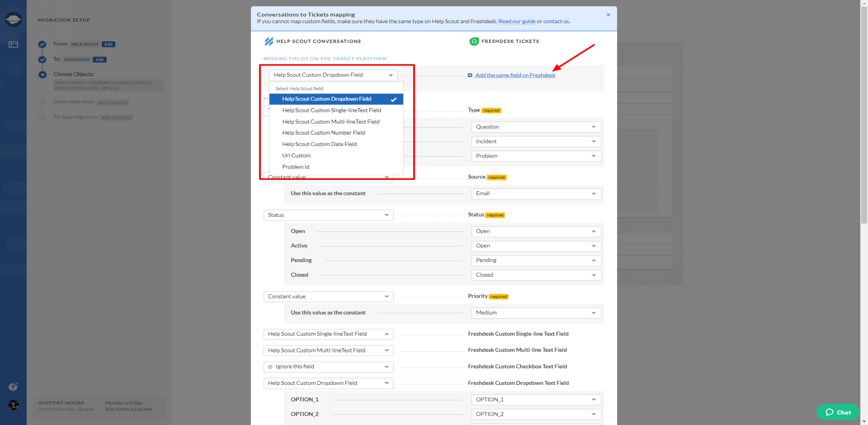
Task: Select Help Scout Custom Date Field option
Action: pos(336,144)
